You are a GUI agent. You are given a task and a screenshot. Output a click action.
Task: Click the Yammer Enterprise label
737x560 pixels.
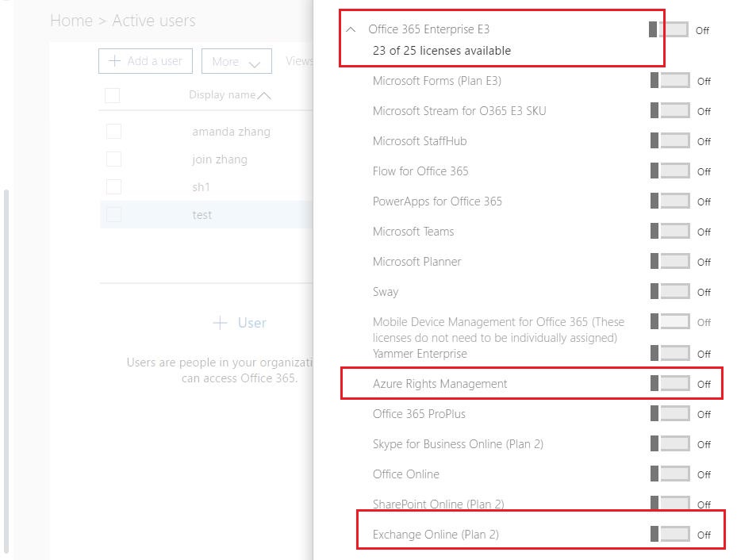[420, 354]
